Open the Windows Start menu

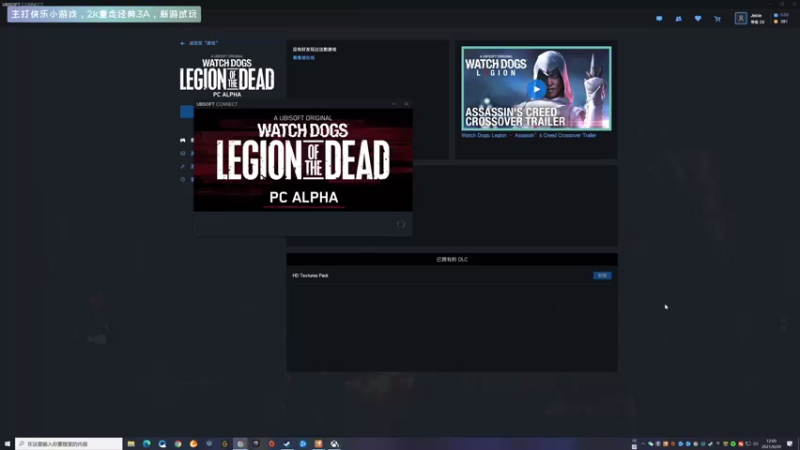pyautogui.click(x=7, y=444)
